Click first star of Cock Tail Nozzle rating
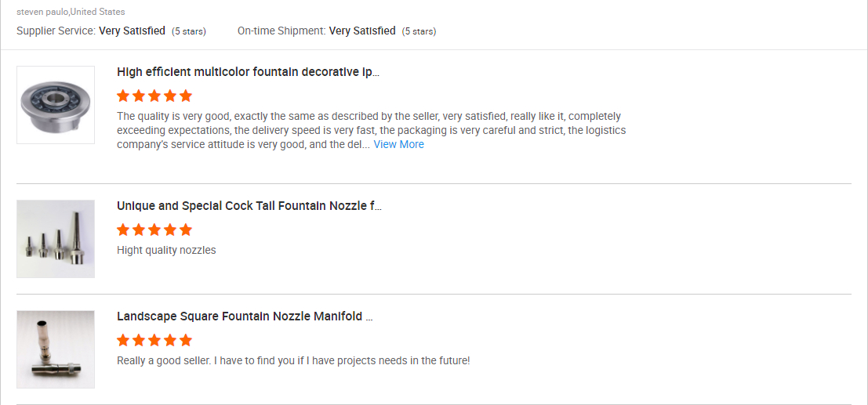This screenshot has height=405, width=868. [123, 230]
